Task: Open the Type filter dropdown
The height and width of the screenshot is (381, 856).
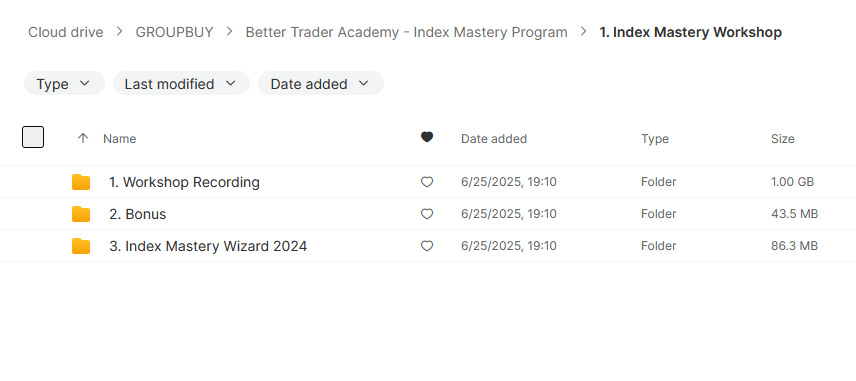Action: pyautogui.click(x=64, y=84)
